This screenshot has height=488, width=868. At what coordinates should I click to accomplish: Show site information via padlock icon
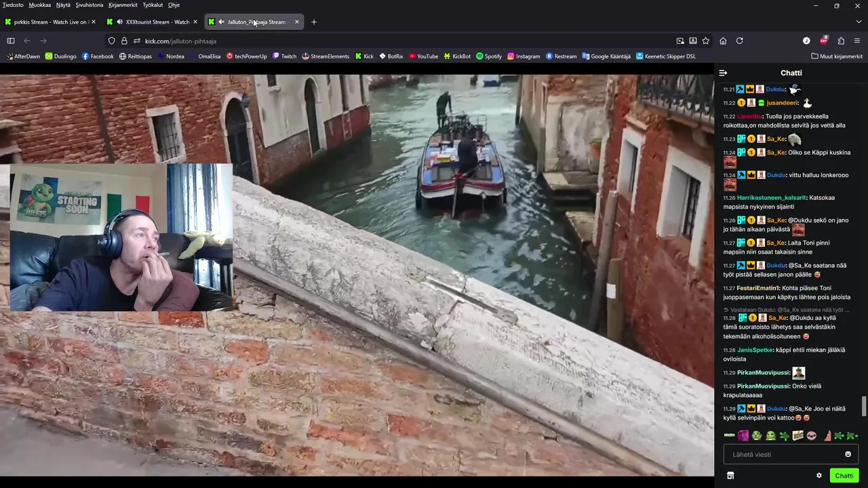(x=124, y=41)
